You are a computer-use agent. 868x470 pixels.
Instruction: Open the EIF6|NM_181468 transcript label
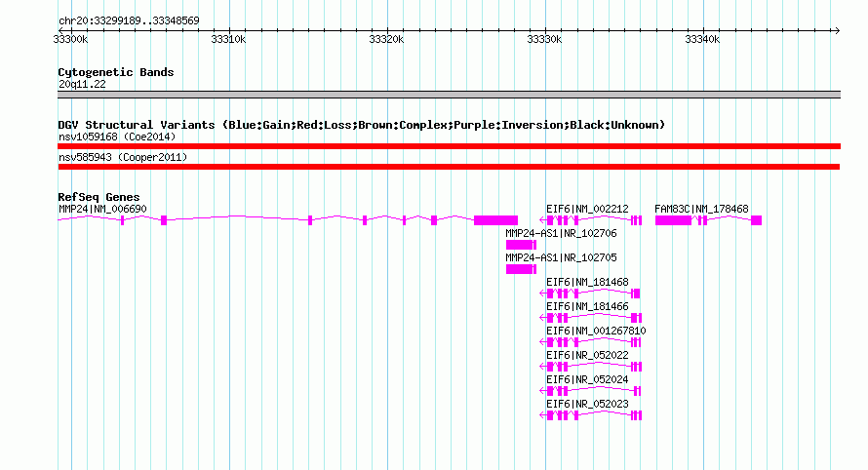coord(587,282)
